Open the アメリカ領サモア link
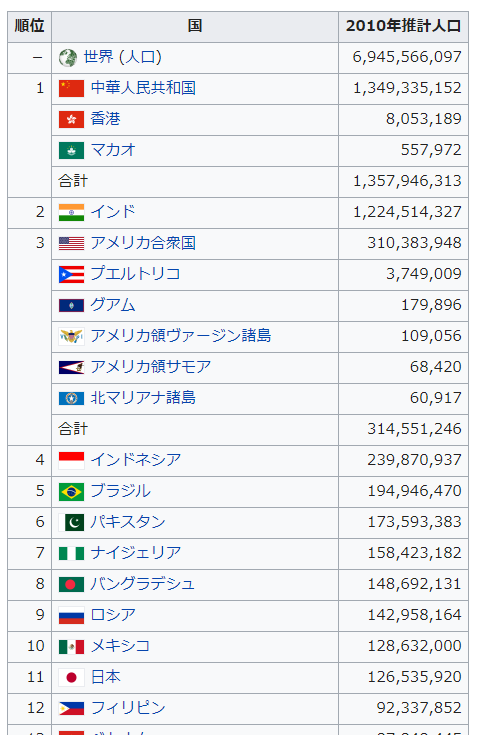The height and width of the screenshot is (735, 478). coord(151,367)
